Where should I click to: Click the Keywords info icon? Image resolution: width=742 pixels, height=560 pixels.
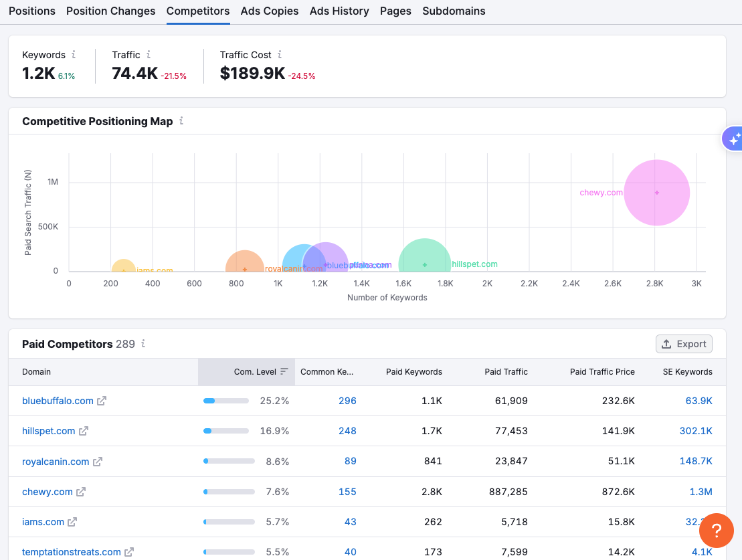pyautogui.click(x=74, y=54)
